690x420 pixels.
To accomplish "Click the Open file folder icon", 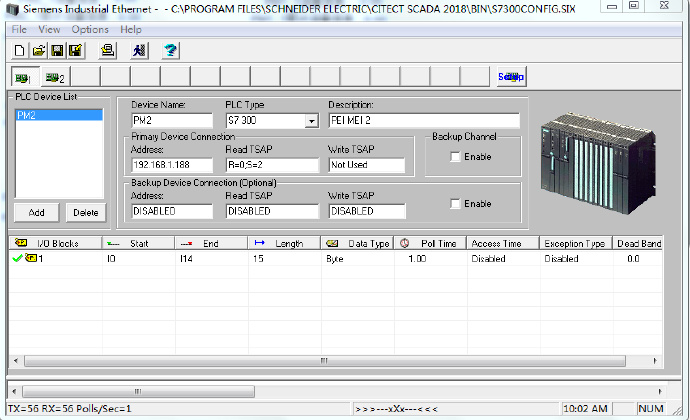I will tap(39, 51).
